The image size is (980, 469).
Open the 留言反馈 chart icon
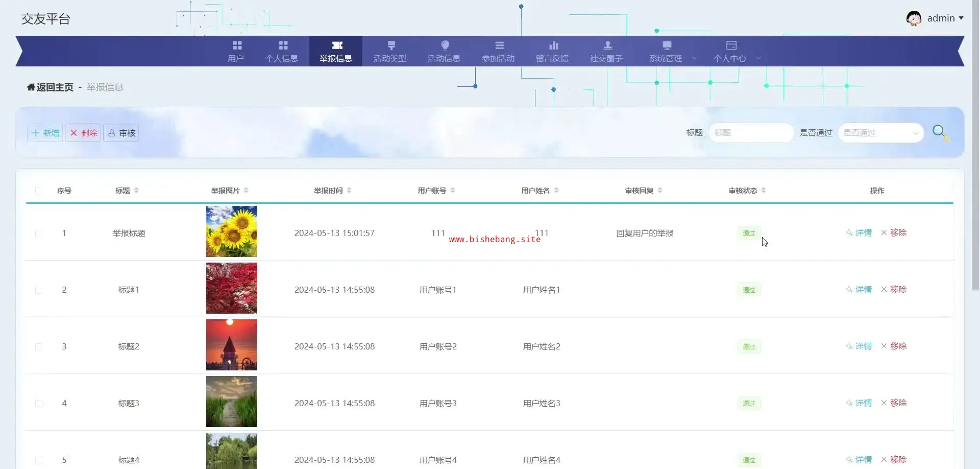[553, 45]
